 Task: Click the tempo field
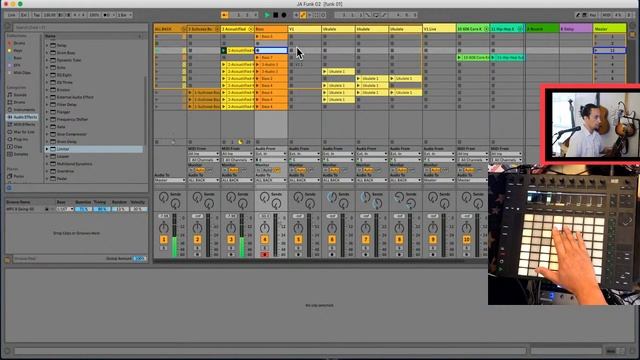click(50, 15)
